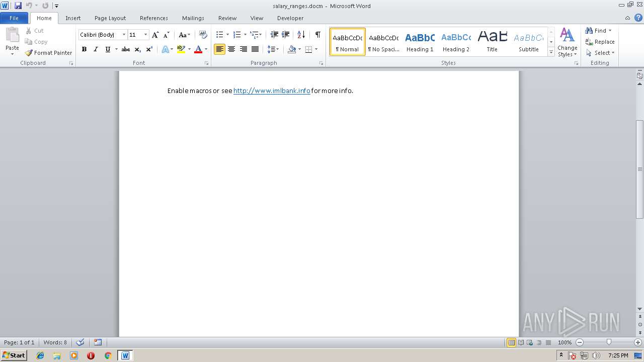This screenshot has width=644, height=362.
Task: Switch to the Page Layout tab
Action: pos(110,18)
